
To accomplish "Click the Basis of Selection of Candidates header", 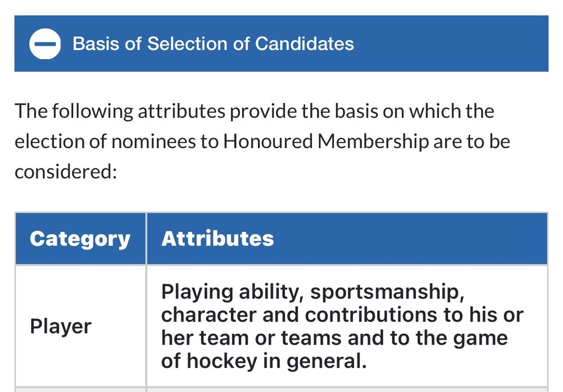I will coord(213,44).
